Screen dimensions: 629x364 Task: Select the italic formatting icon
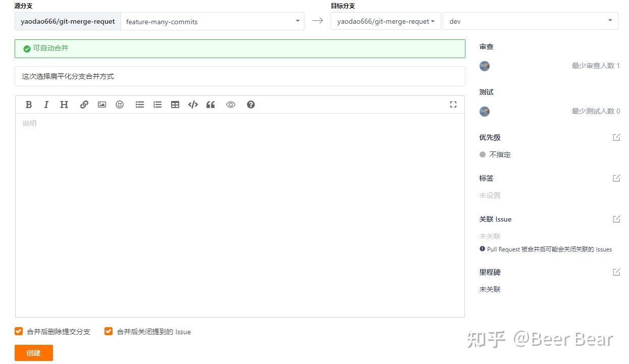pos(46,105)
